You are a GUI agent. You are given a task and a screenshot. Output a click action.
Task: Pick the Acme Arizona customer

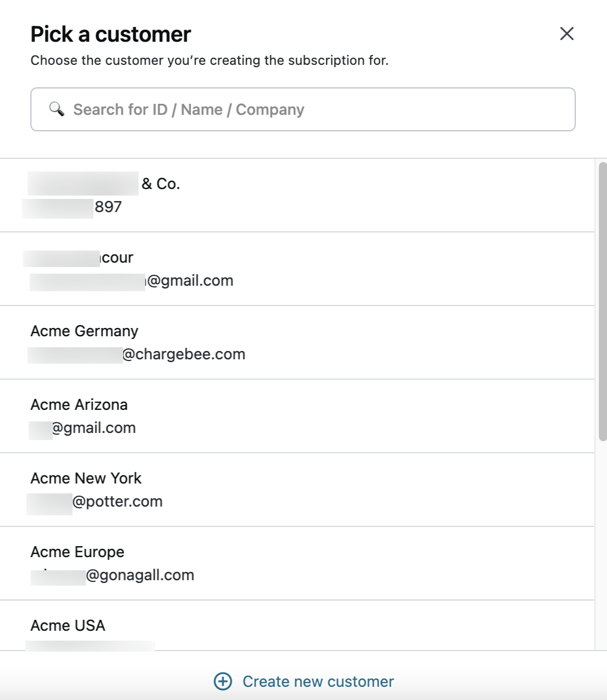[x=79, y=404]
